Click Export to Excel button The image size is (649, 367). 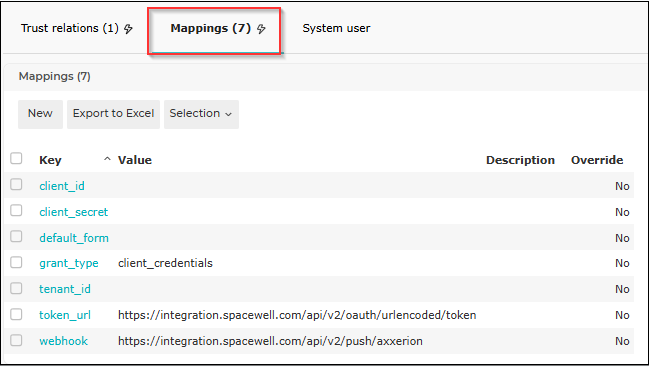click(113, 114)
